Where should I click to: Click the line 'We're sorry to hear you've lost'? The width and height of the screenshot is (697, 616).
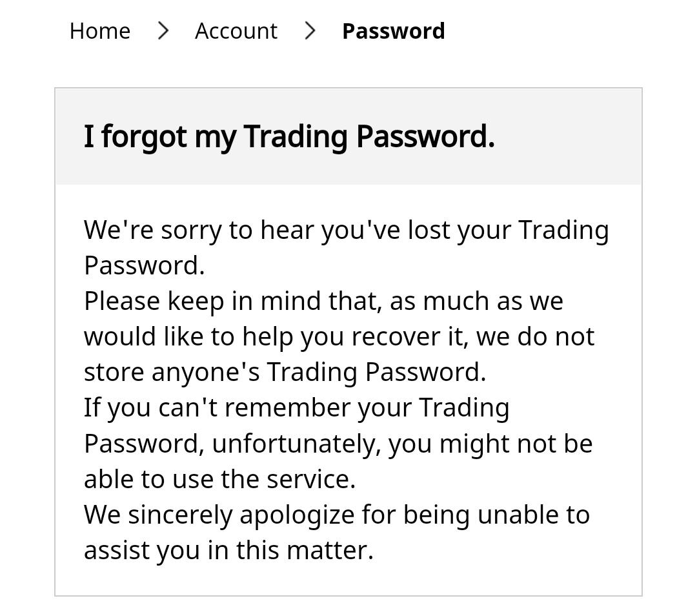coord(347,231)
